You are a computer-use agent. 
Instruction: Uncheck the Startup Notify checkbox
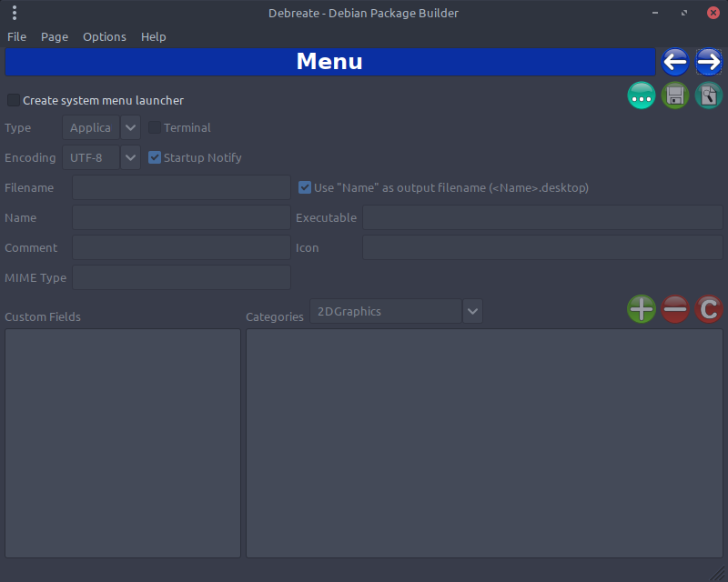click(x=155, y=157)
